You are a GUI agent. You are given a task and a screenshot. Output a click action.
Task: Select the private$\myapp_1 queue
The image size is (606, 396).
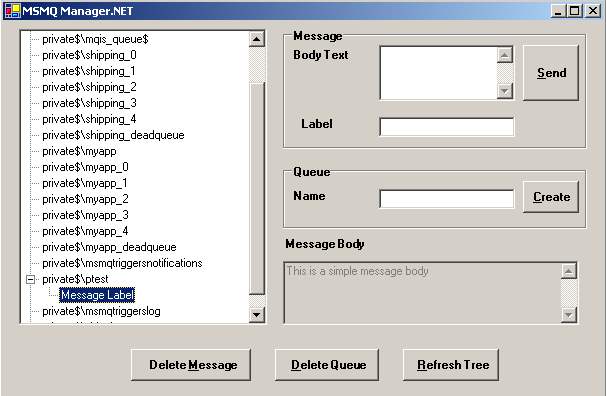85,183
